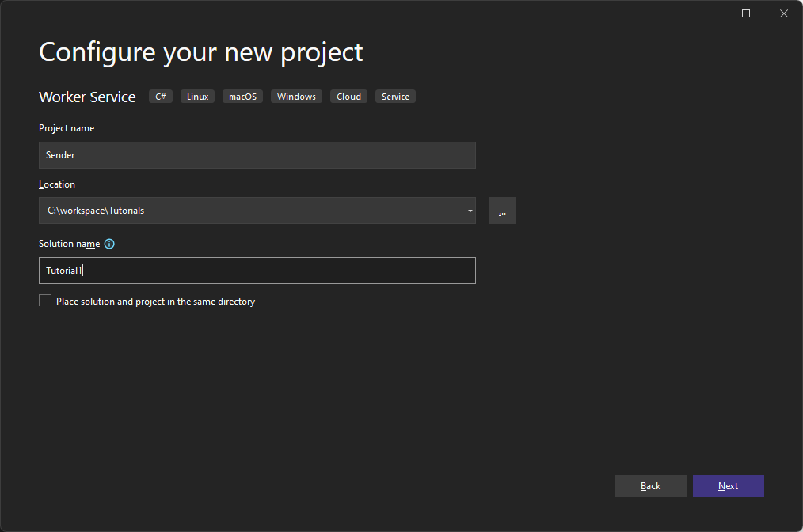Select the Linux platform tag
The width and height of the screenshot is (803, 532).
196,96
